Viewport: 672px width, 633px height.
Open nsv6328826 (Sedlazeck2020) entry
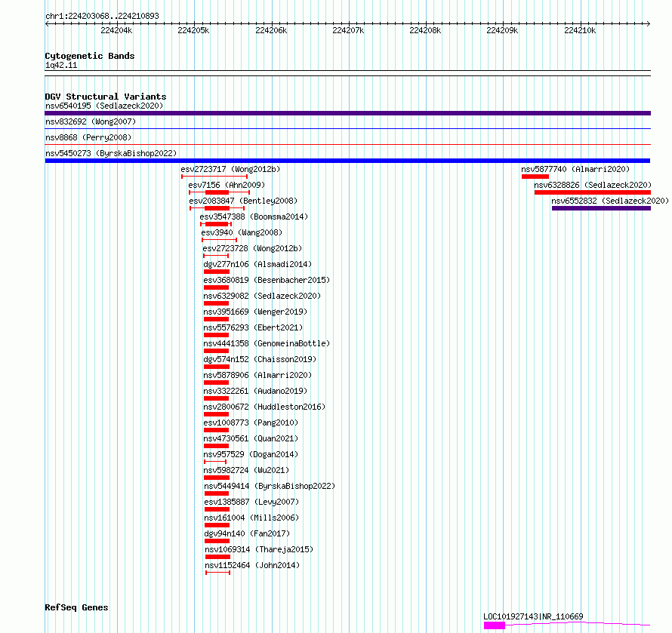click(593, 185)
